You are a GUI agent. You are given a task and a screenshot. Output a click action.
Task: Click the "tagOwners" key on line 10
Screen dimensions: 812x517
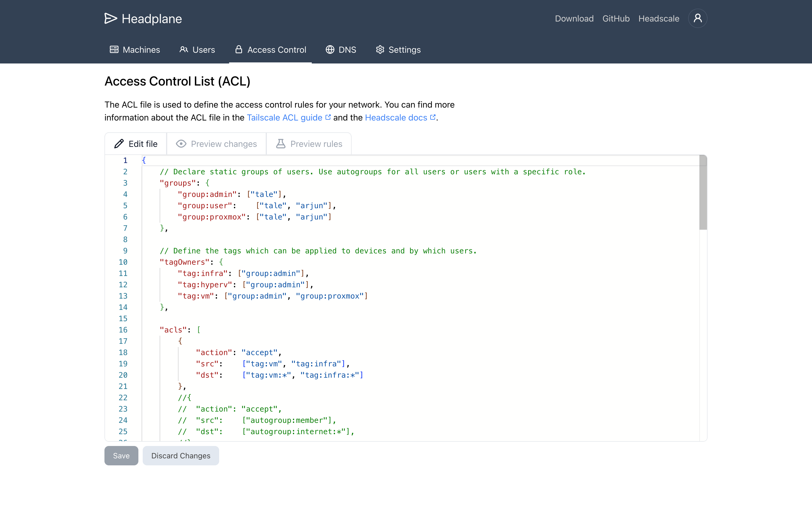(x=184, y=262)
